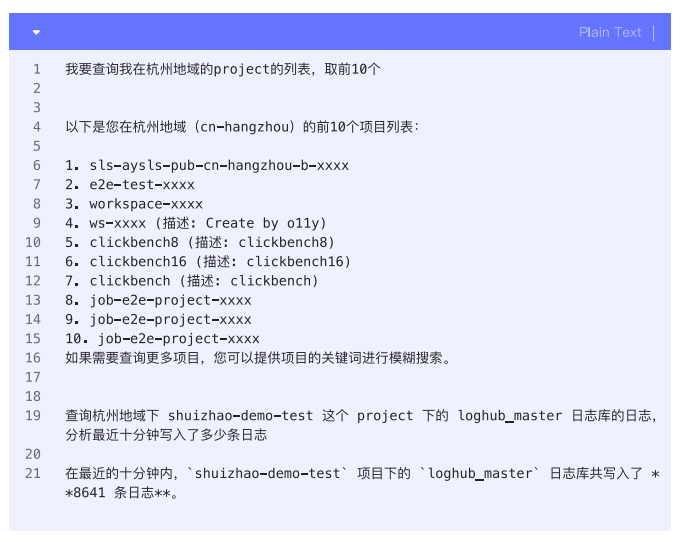Select line number 4 in the gutter
Viewport: 683px width, 542px height.
click(x=36, y=127)
